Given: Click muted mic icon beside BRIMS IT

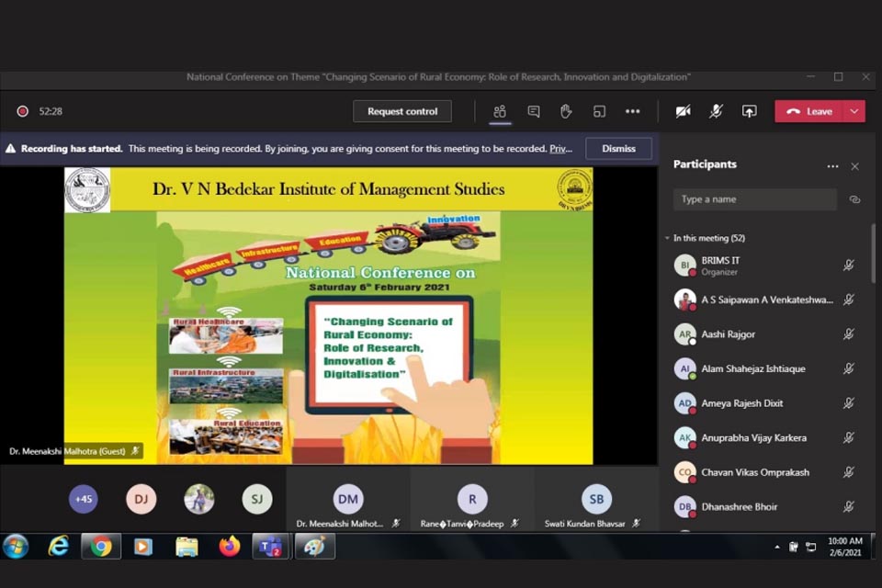Looking at the screenshot, I should 849,265.
